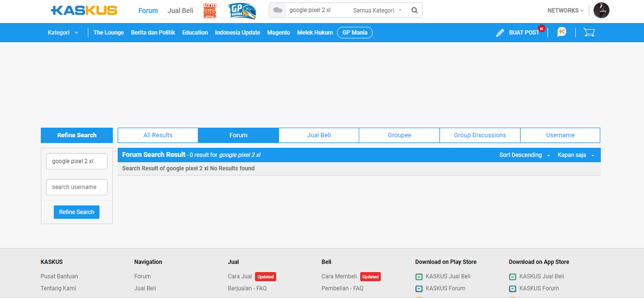Click the search username input field
This screenshot has width=644, height=298.
click(x=76, y=187)
